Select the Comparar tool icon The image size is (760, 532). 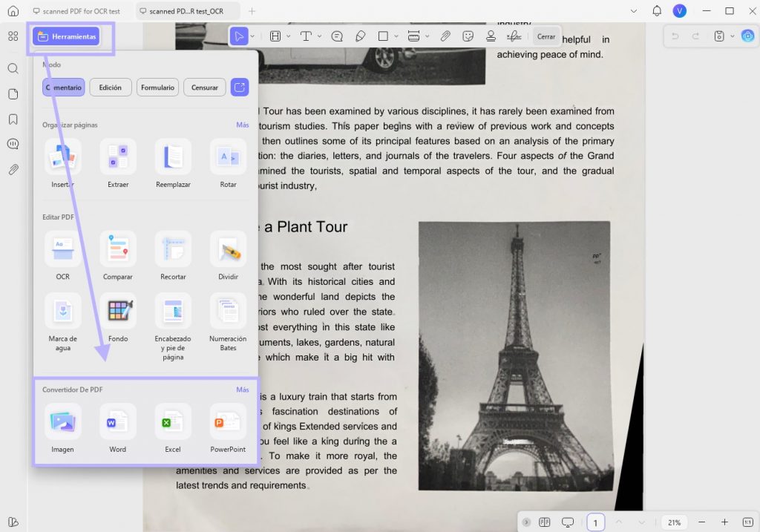118,249
